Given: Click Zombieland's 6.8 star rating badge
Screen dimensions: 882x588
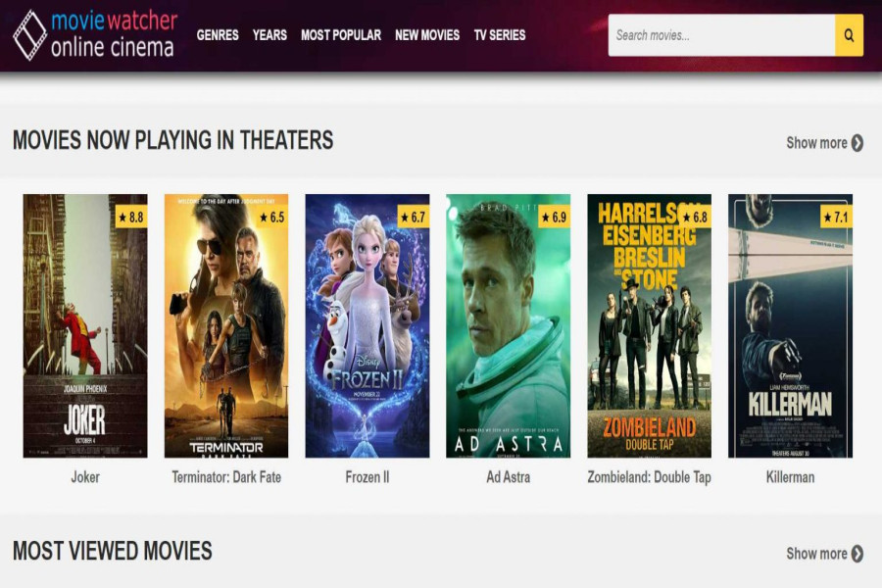Looking at the screenshot, I should 695,218.
